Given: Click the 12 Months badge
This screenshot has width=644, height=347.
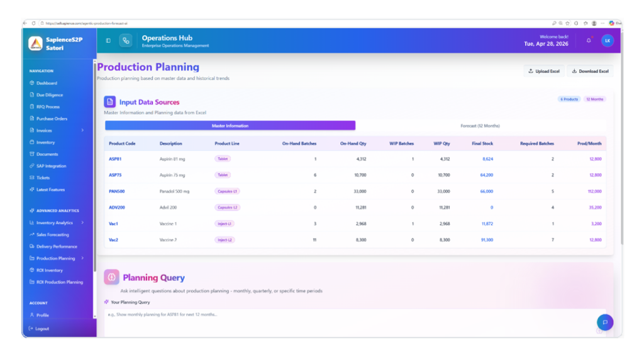Looking at the screenshot, I should pyautogui.click(x=594, y=99).
